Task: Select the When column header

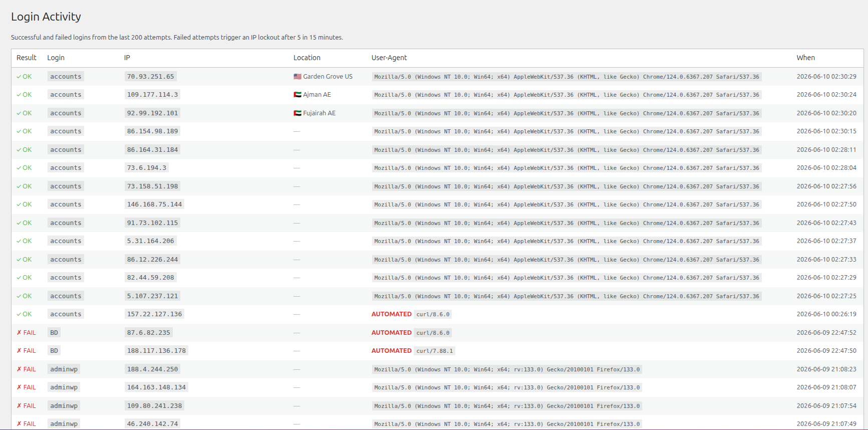Action: click(806, 58)
